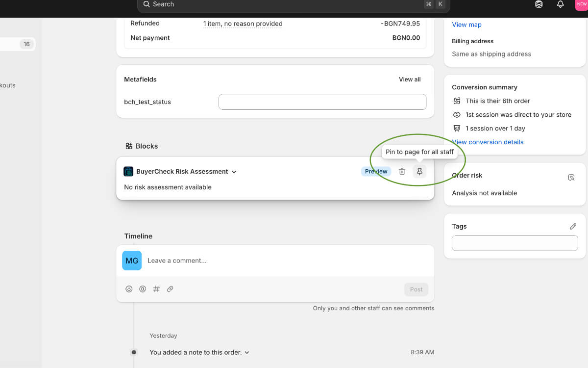
Task: Click the 'Same as shipping address' text
Action: pyautogui.click(x=491, y=54)
